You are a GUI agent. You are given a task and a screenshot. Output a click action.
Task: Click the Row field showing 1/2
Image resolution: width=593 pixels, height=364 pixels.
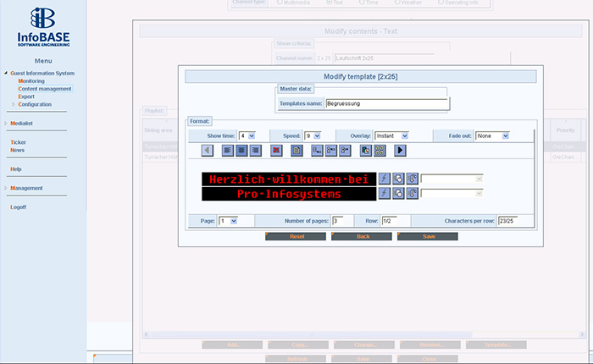click(x=390, y=221)
